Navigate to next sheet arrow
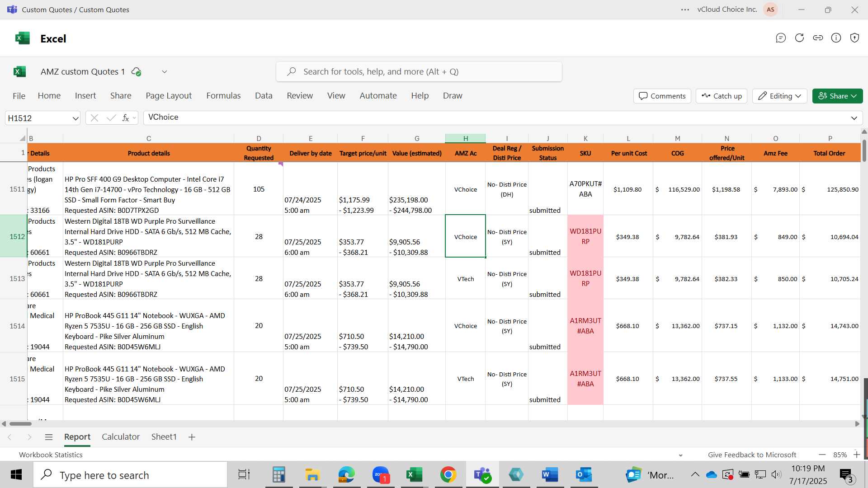This screenshot has height=488, width=868. [x=29, y=437]
